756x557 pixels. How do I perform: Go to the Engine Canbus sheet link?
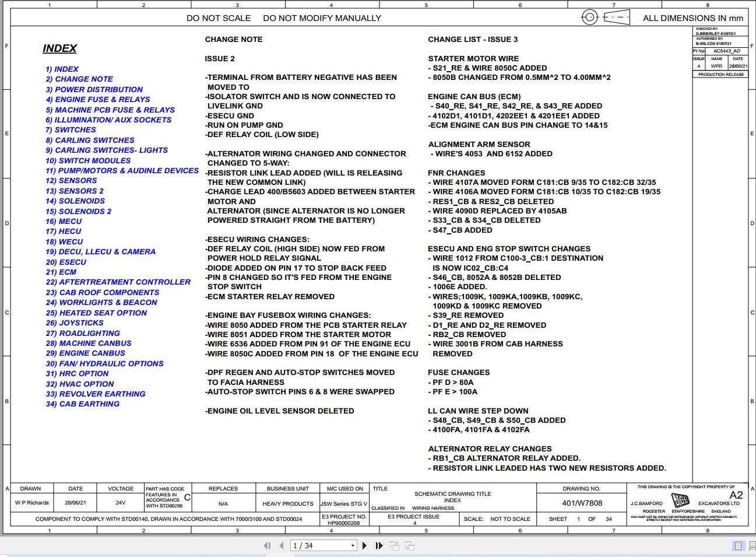click(x=86, y=353)
